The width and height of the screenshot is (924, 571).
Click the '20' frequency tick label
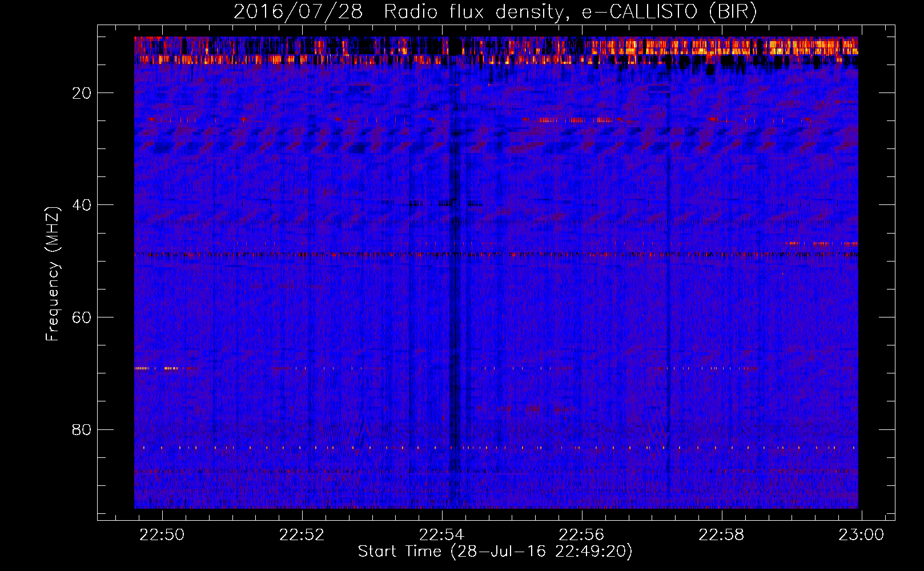[82, 93]
